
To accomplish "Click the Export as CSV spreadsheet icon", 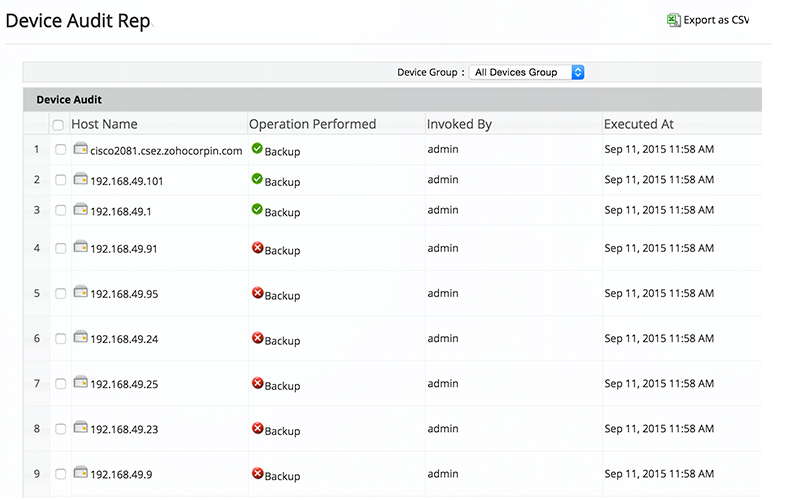I will [x=674, y=19].
